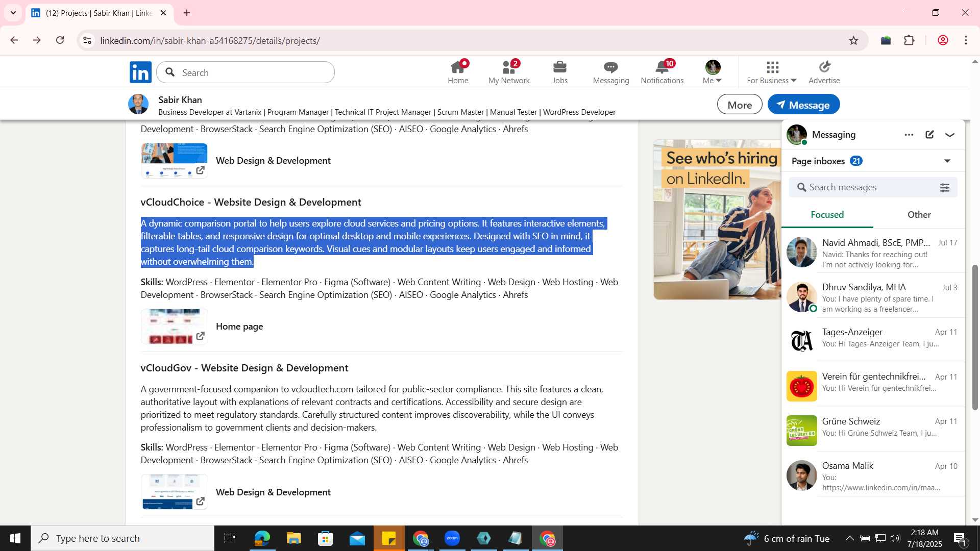
Task: Open the Grüne Schweiz conversation
Action: [x=873, y=430]
